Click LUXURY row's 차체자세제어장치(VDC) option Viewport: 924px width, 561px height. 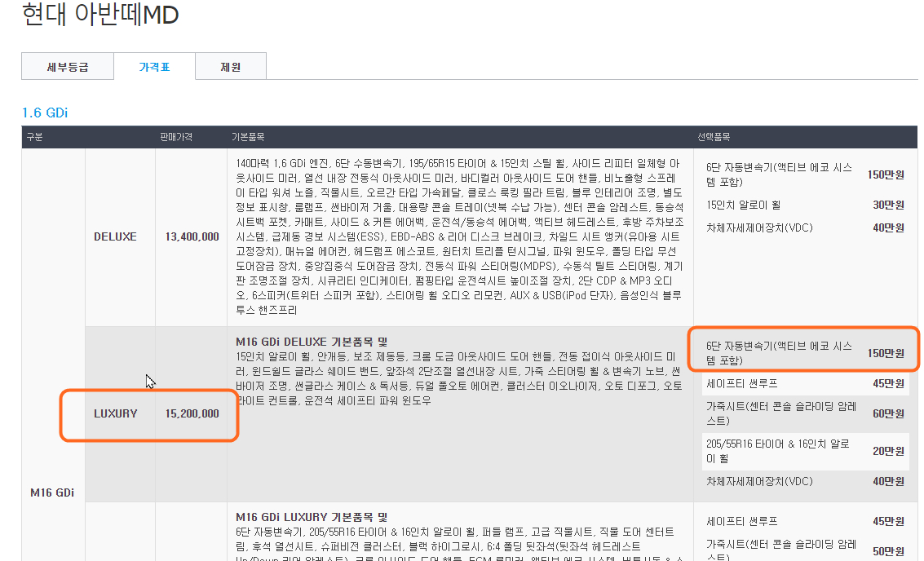tap(759, 481)
